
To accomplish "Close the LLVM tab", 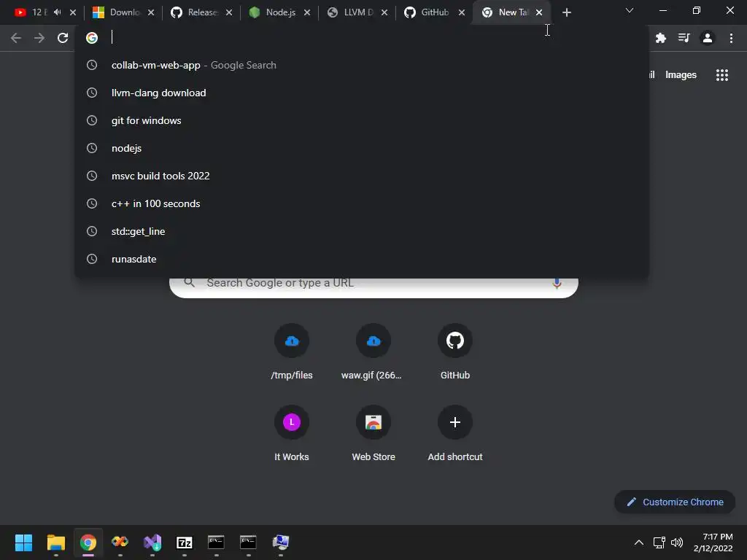I will [x=384, y=12].
